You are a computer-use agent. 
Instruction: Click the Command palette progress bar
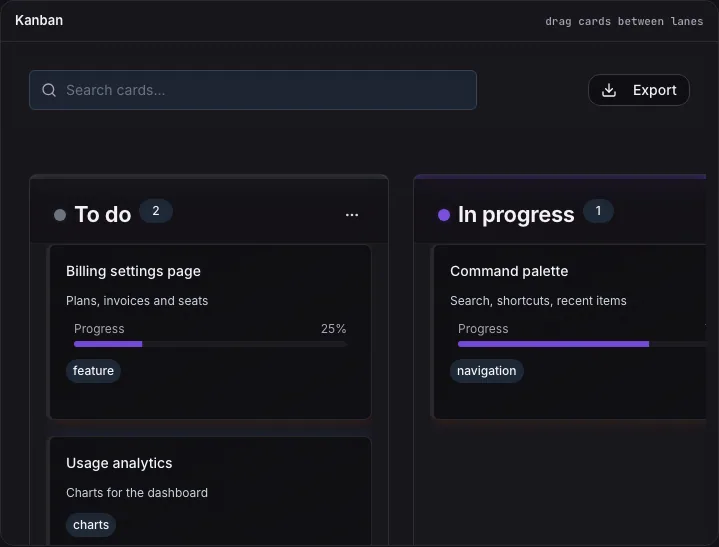click(x=582, y=344)
